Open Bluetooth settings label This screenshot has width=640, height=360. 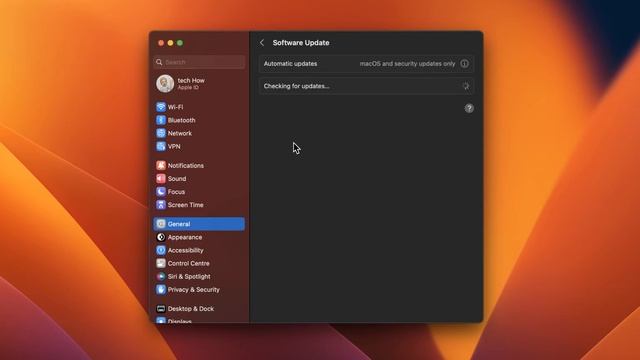point(182,120)
